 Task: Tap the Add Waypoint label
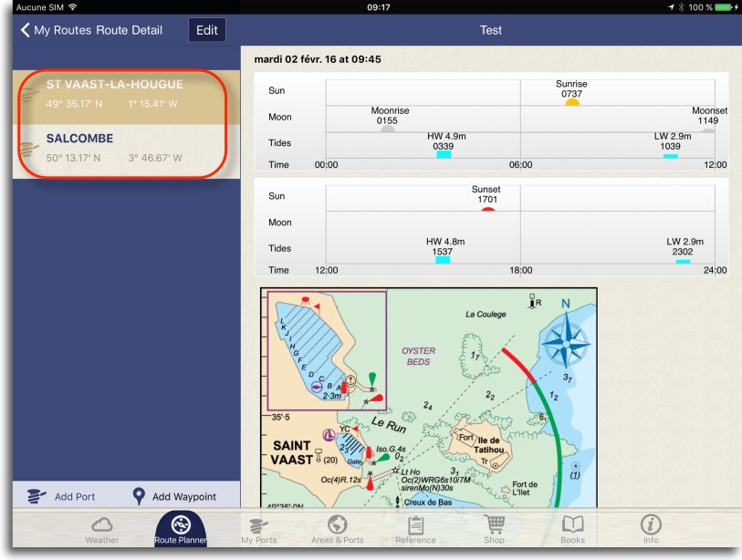(184, 497)
